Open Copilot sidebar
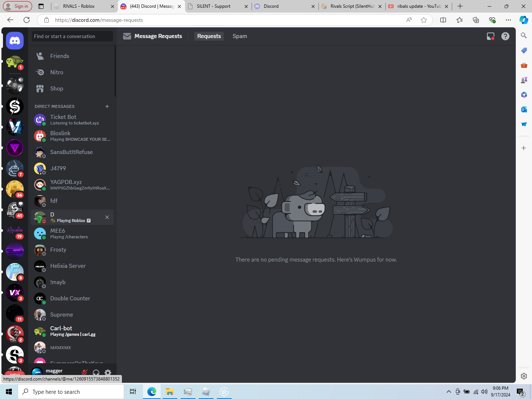This screenshot has width=532, height=399. (524, 20)
